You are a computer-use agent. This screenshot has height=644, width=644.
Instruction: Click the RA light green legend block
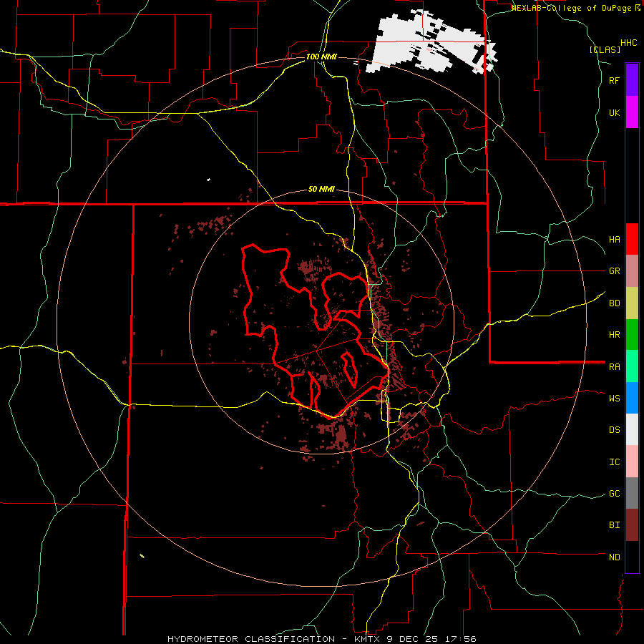632,366
